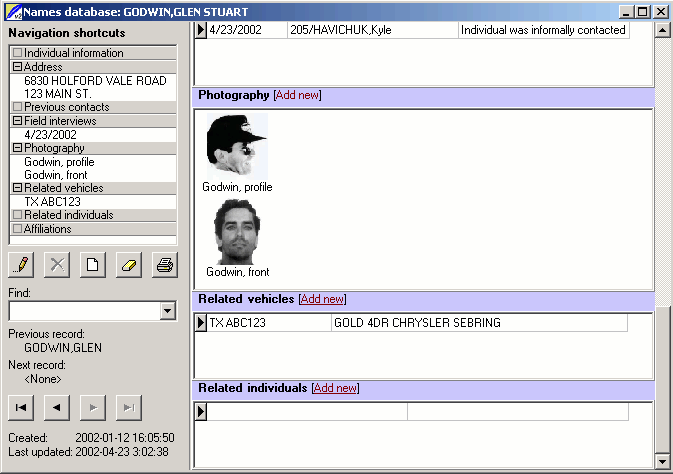Click 205/HAVICHUK,Kyle officer cell

[x=373, y=30]
